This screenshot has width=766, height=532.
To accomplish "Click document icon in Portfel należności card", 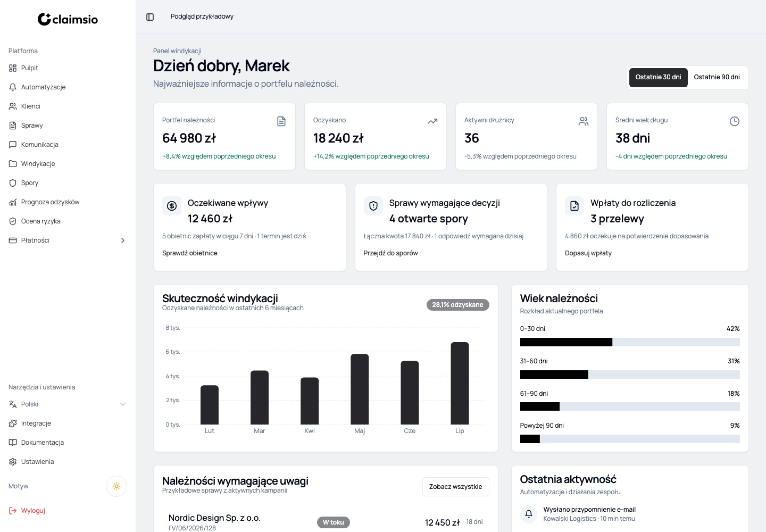I will (x=281, y=121).
